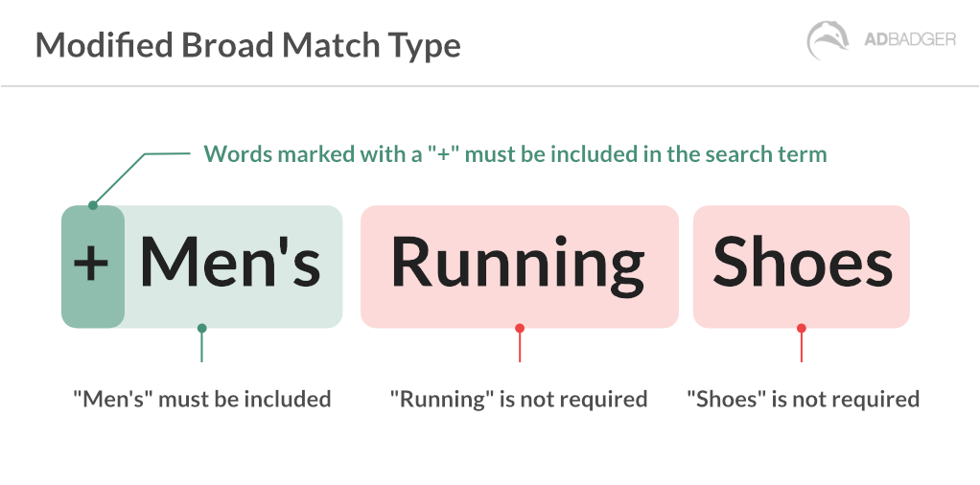Click the horizontal divider below the header

point(490,86)
